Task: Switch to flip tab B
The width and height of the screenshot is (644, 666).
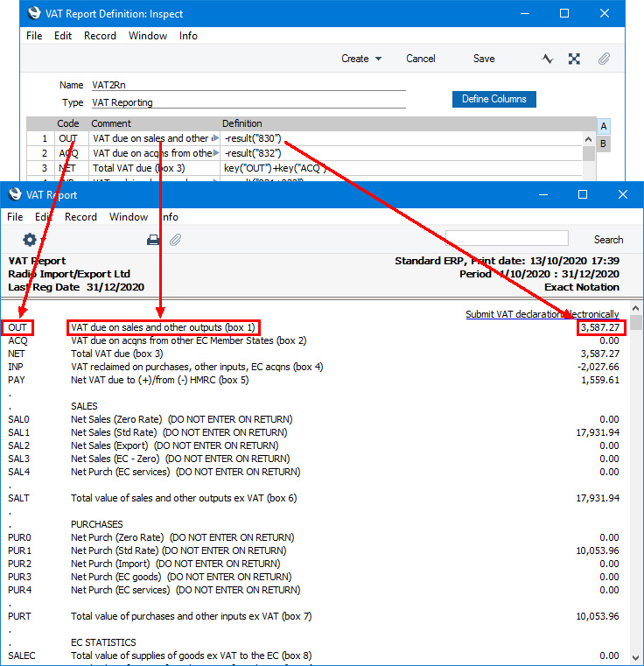Action: (603, 144)
